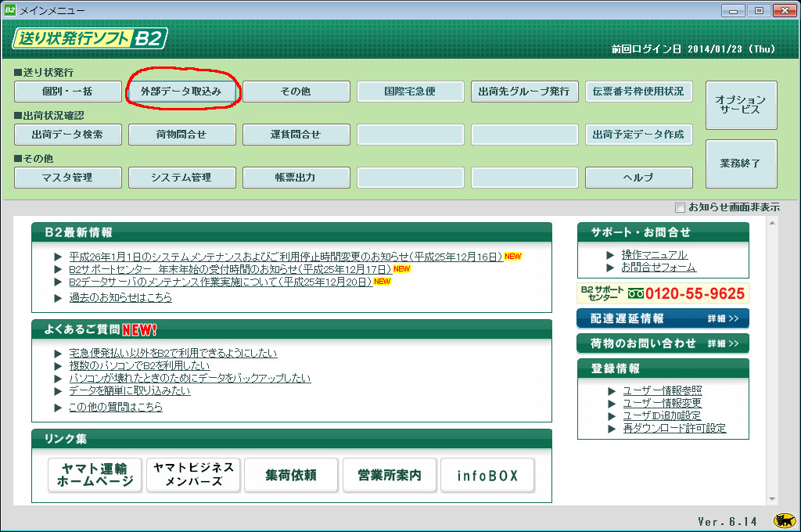
Task: Click the 外部データ取込み button
Action: point(181,92)
